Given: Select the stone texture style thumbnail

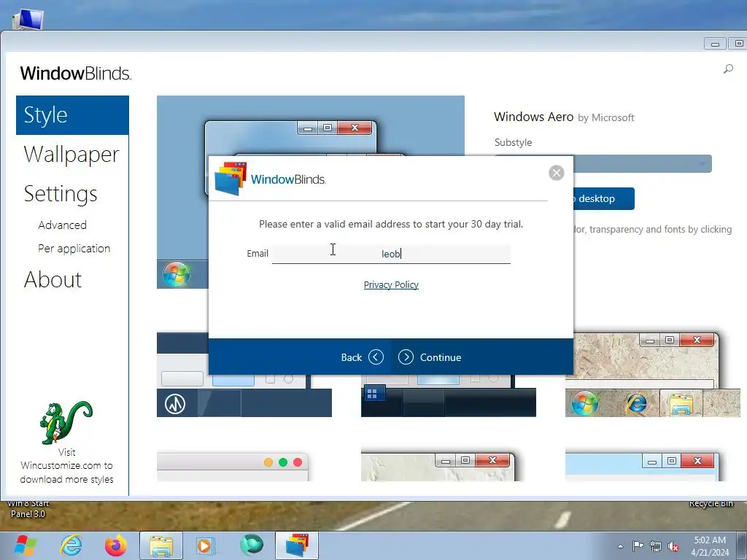Looking at the screenshot, I should tap(653, 376).
